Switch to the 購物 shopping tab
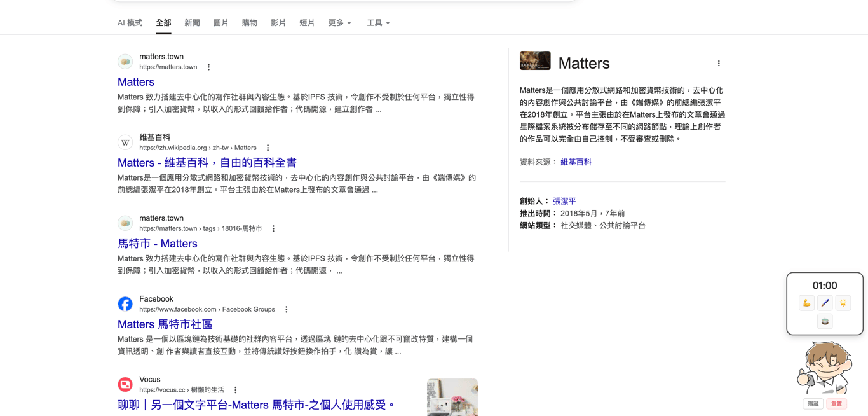The image size is (868, 416). (249, 23)
